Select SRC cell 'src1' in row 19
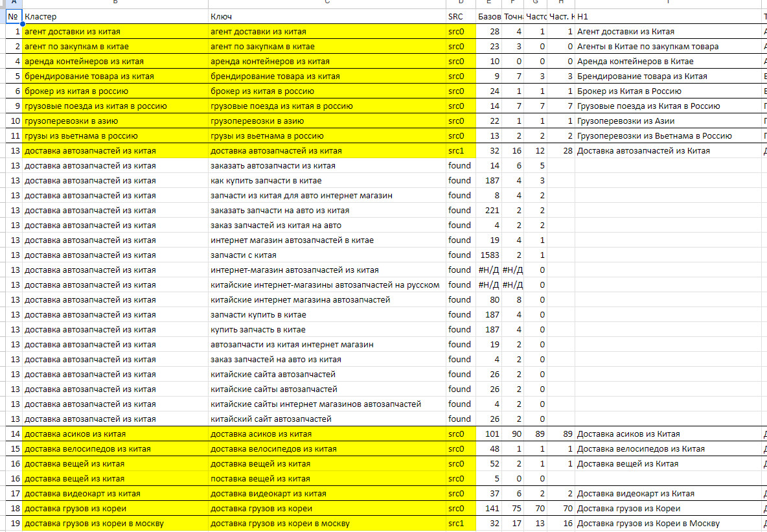The width and height of the screenshot is (767, 532). point(461,524)
